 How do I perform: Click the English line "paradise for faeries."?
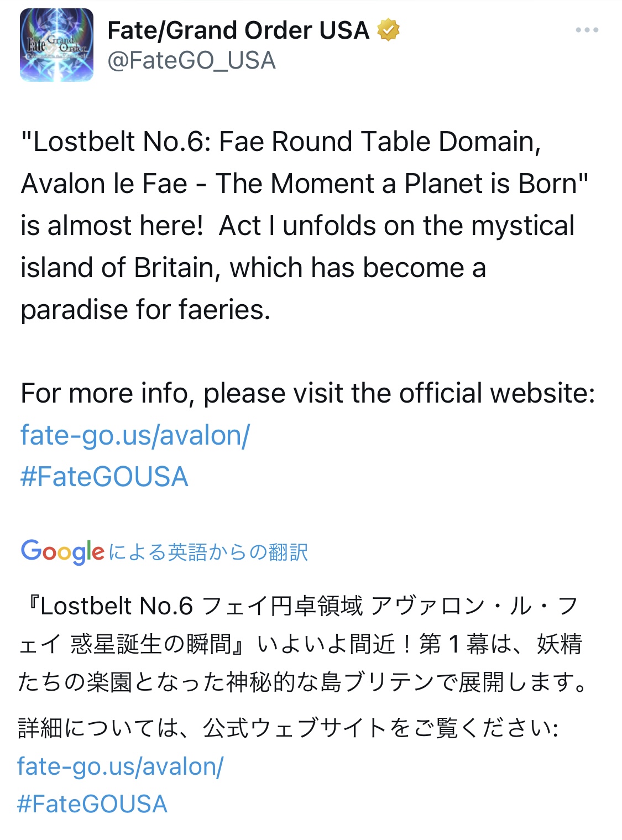point(145,310)
